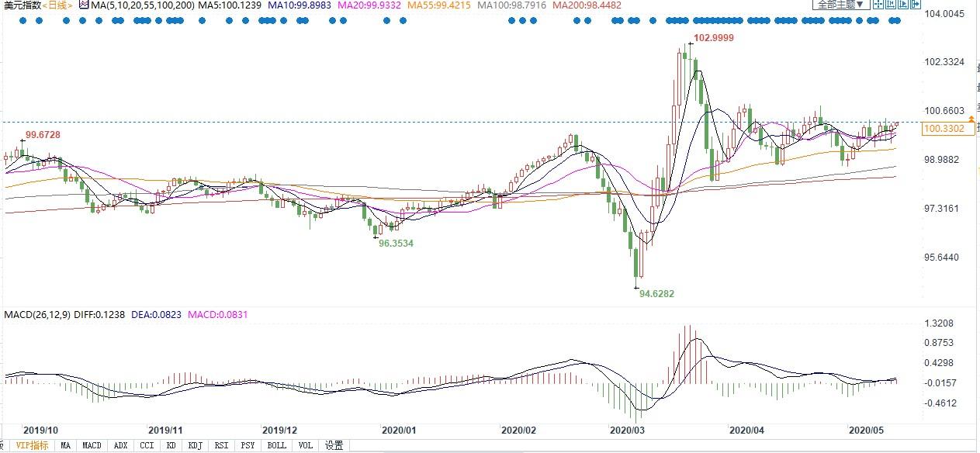Click the first blue news dot at far left
The width and height of the screenshot is (980, 453).
click(21, 21)
